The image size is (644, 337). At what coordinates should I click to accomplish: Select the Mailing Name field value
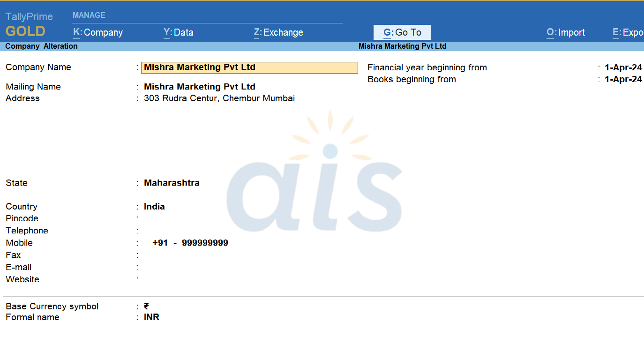coord(200,87)
